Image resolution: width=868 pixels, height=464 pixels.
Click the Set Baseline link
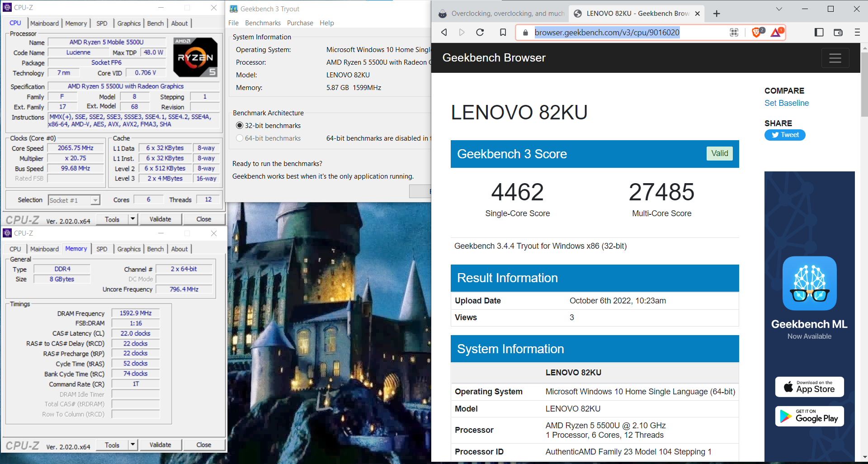[x=786, y=103]
